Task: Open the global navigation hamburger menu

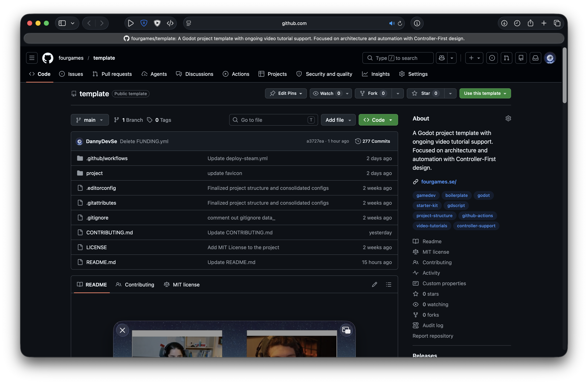Action: click(32, 58)
